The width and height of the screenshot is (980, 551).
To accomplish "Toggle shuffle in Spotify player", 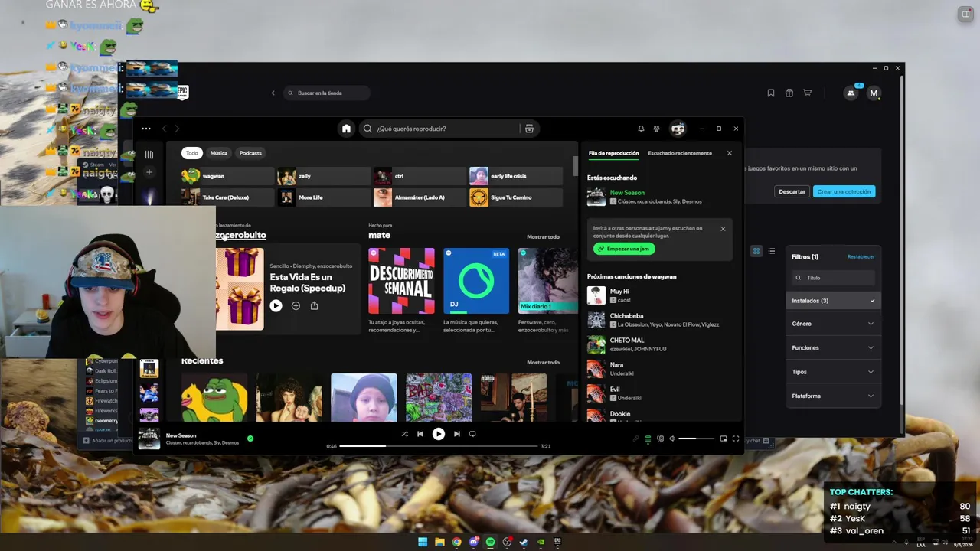I will click(404, 434).
